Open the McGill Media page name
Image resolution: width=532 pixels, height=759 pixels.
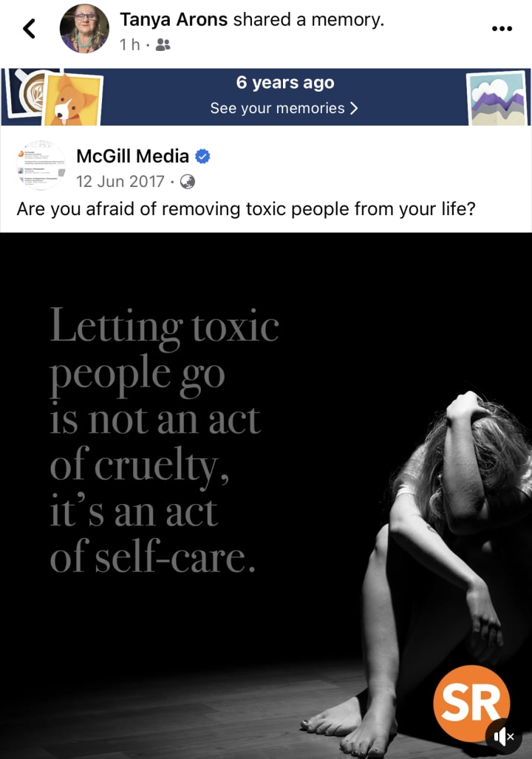[x=133, y=157]
